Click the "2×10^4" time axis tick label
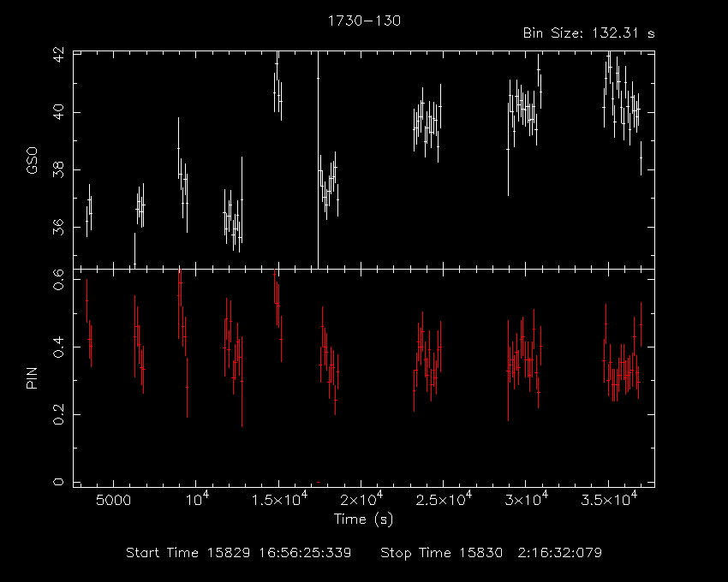Screen dimensions: 728x582 click(x=361, y=499)
